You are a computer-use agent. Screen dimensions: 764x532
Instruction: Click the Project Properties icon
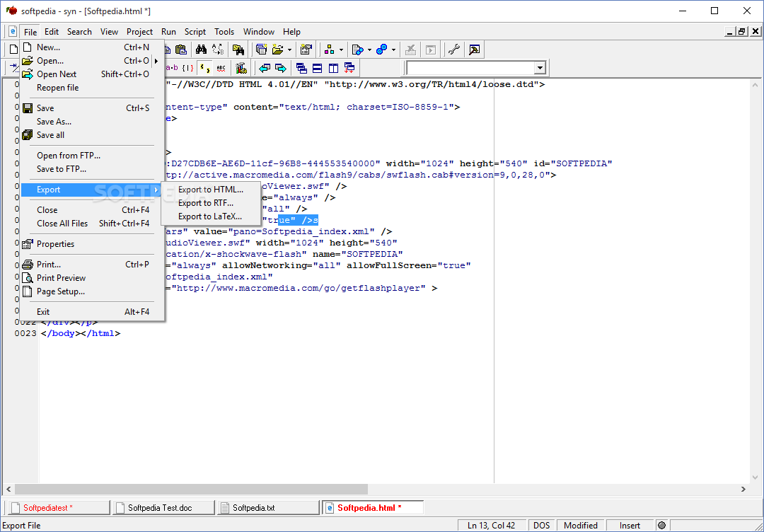pyautogui.click(x=306, y=50)
